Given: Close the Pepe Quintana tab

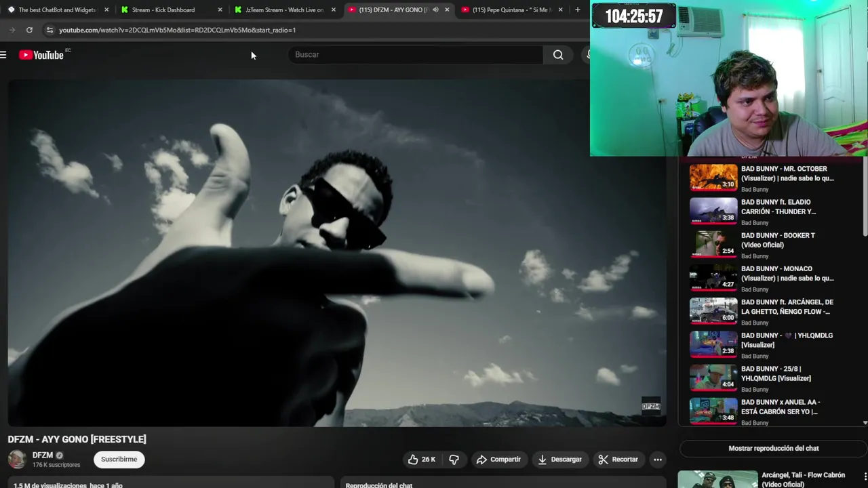Looking at the screenshot, I should click(x=560, y=9).
